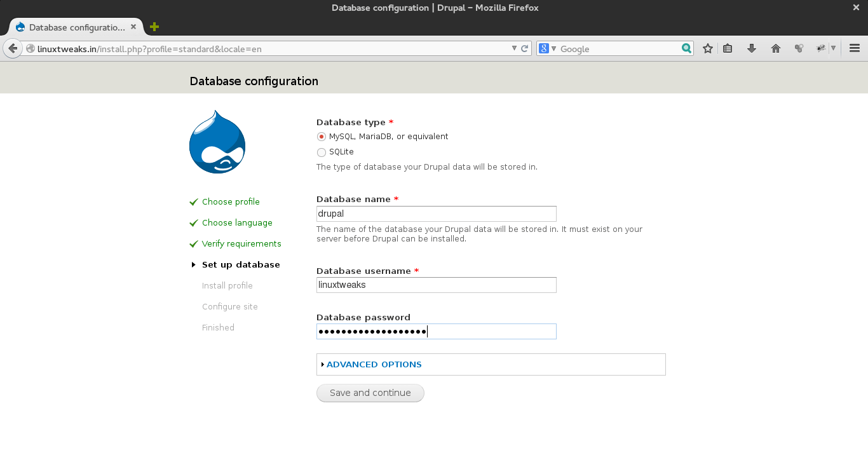This screenshot has width=868, height=469.
Task: Open URL history dropdown arrow
Action: click(515, 48)
